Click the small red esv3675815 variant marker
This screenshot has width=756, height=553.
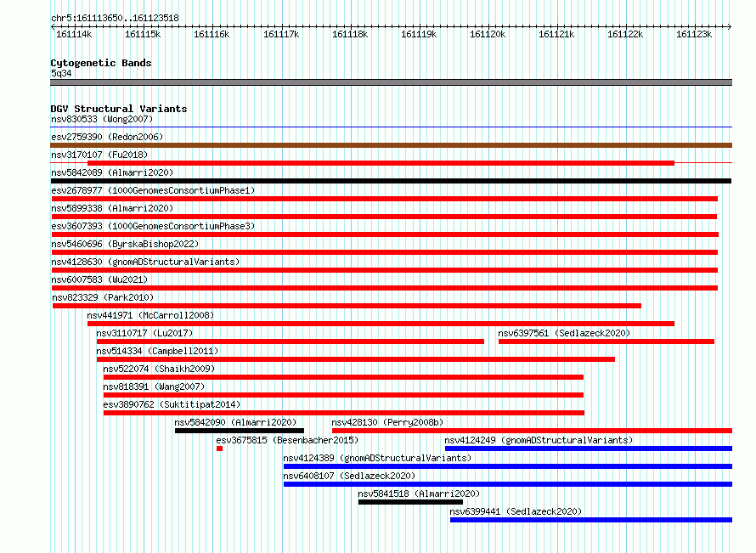(x=219, y=449)
